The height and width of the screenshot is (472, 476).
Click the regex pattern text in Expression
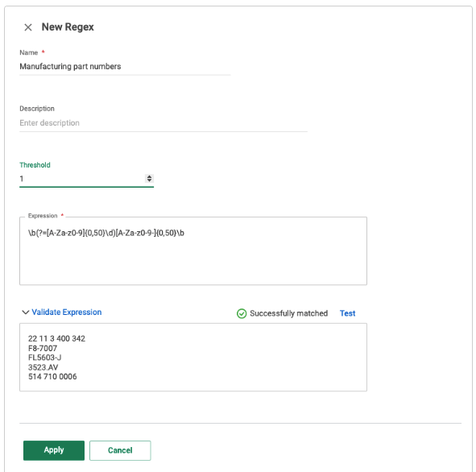coord(106,233)
